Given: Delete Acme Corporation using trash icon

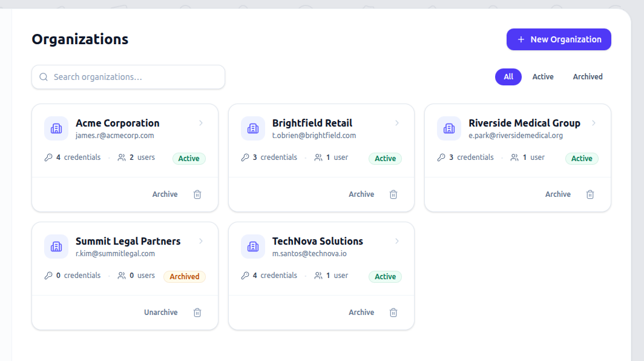Looking at the screenshot, I should click(x=197, y=194).
